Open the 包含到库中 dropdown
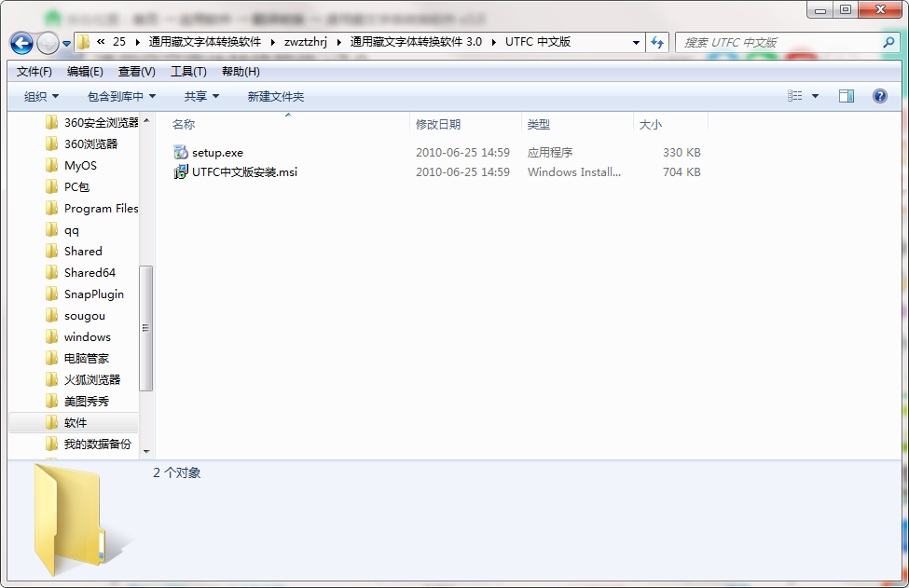Viewport: 909px width, 588px height. click(121, 96)
